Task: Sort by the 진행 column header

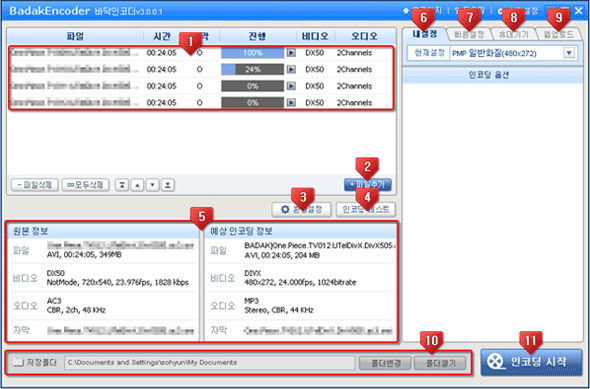Action: (258, 36)
